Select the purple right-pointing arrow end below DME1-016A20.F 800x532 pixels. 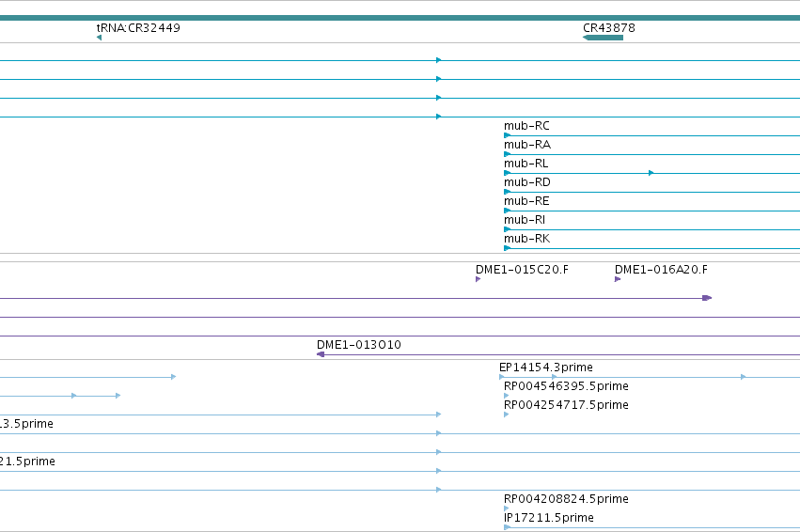[707, 298]
